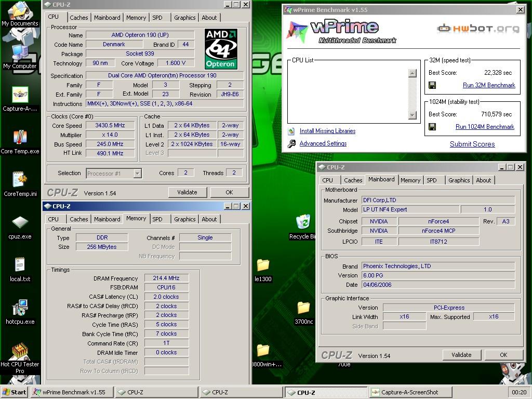The image size is (532, 399).
Task: Click OK in Mainboard CPU-Z window
Action: coord(503,355)
